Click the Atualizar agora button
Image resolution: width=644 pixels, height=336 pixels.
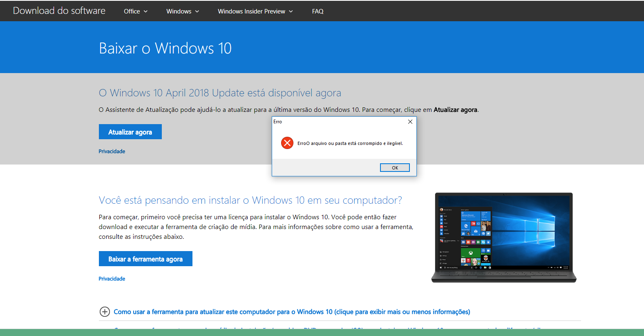(130, 132)
